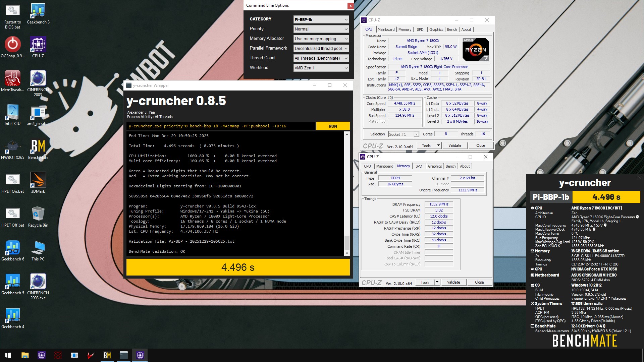Click the yellow RUN button
The height and width of the screenshot is (362, 644).
[333, 126]
